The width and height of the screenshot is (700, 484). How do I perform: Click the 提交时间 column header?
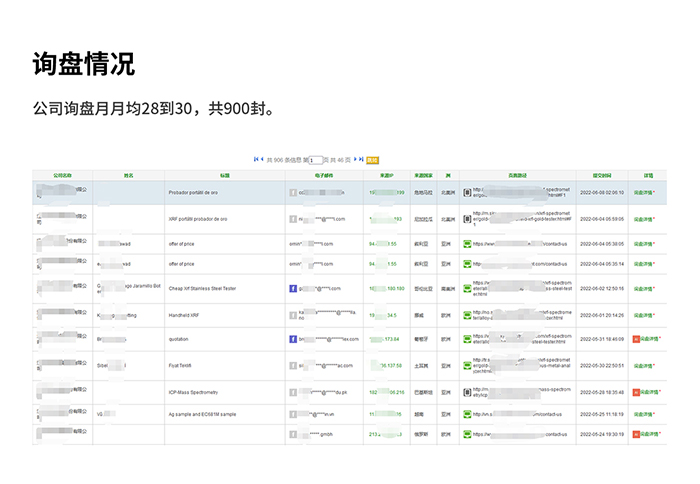602,175
